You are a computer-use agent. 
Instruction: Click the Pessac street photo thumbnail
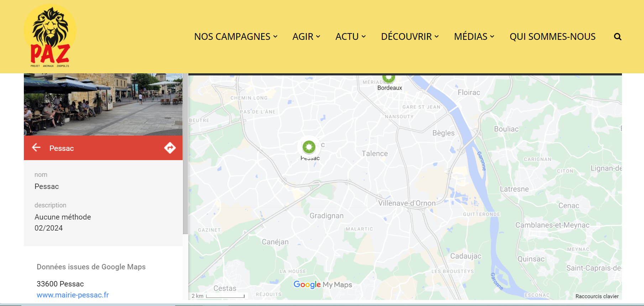coord(103,104)
